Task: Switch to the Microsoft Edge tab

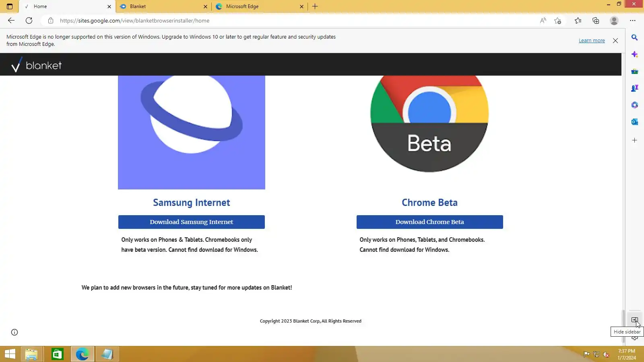Action: [260, 6]
